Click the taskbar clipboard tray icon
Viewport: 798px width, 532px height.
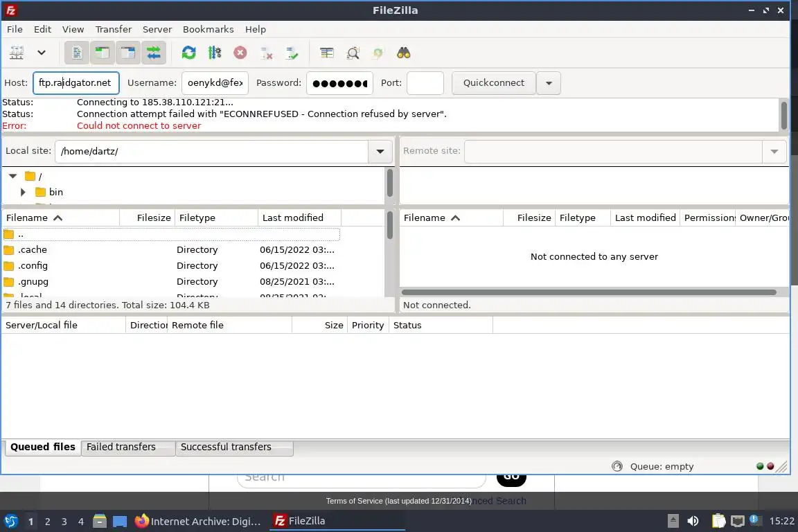click(718, 521)
